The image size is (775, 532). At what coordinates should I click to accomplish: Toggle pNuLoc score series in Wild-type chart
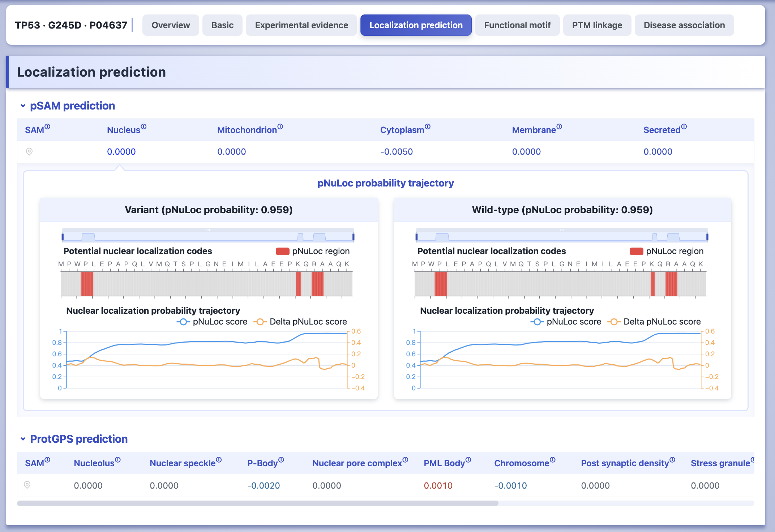point(566,322)
